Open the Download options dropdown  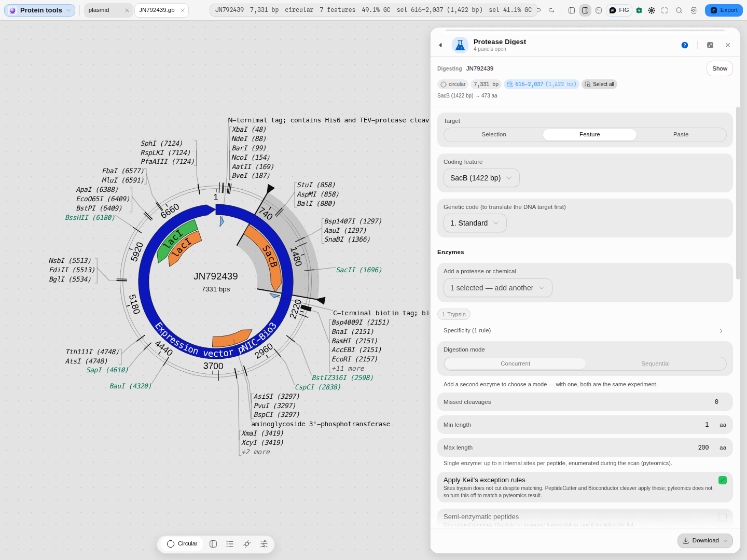click(705, 541)
